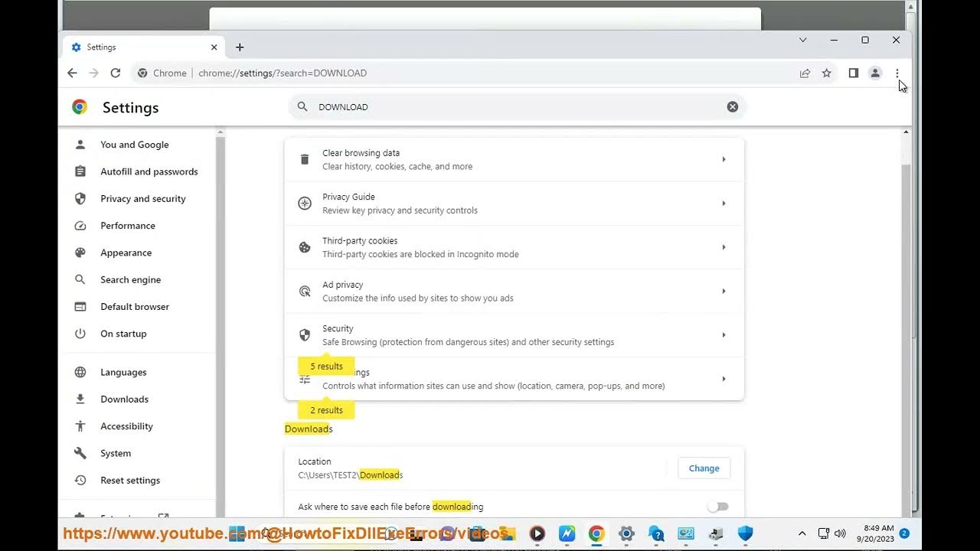Click the share page icon in address bar
This screenshot has height=551, width=980.
point(805,73)
